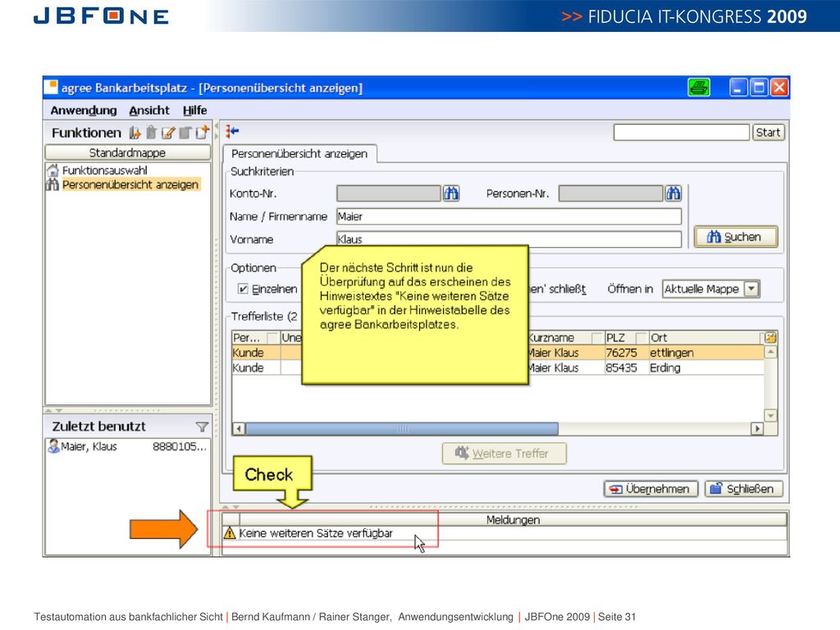Click the Suchen button
840x630 pixels.
[736, 237]
